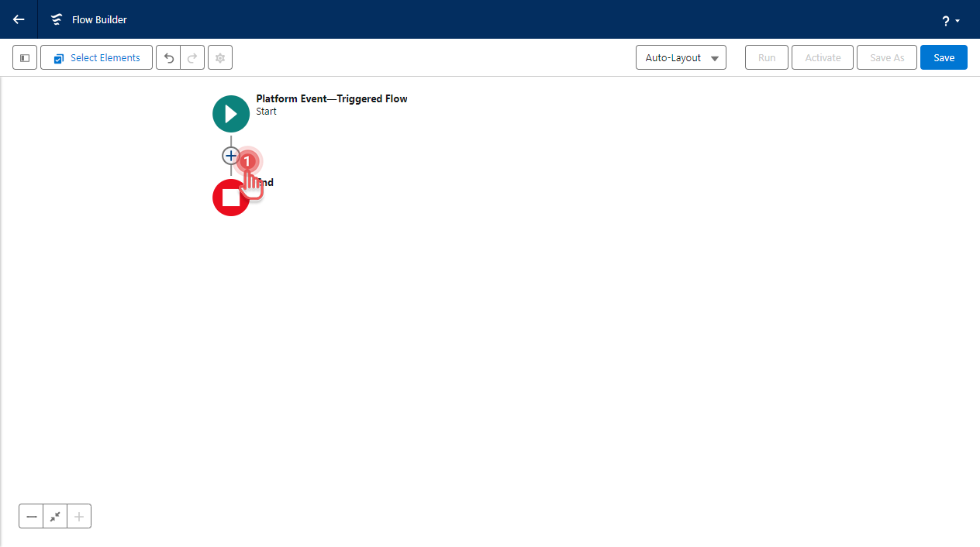Screen dimensions: 980x547
Task: Click the Flow Builder title text
Action: tap(98, 19)
